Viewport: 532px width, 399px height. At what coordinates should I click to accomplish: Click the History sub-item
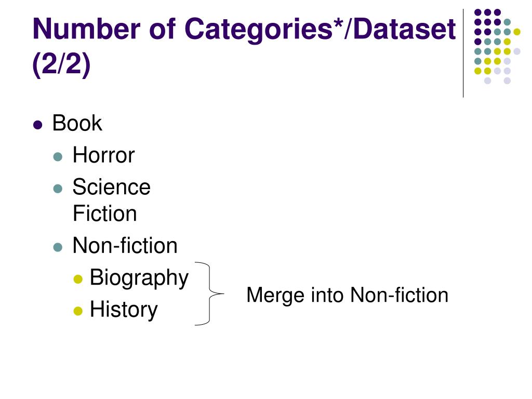(124, 310)
